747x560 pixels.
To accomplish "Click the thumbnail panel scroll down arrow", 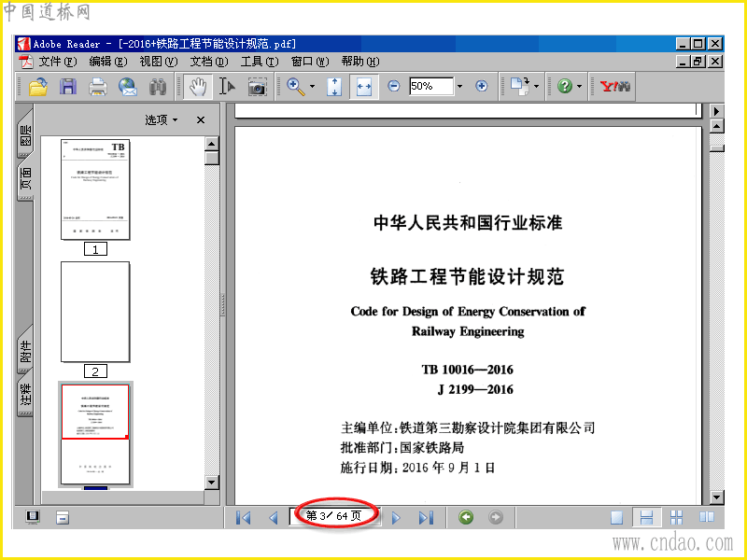I will tap(212, 482).
